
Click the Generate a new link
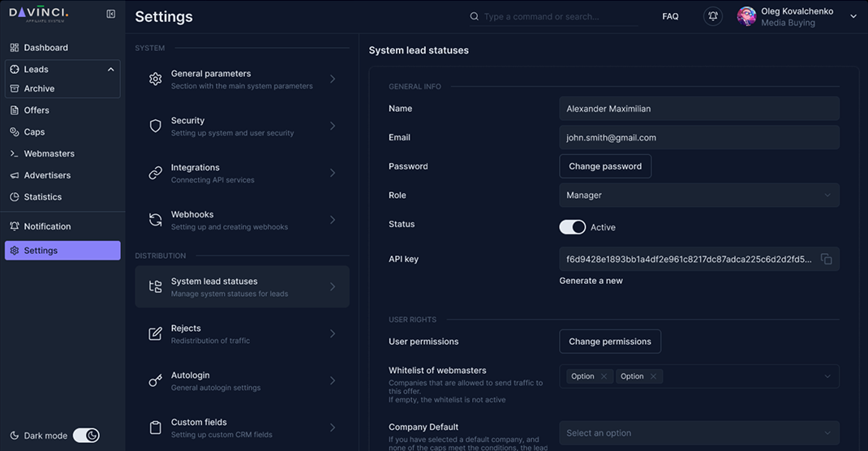click(x=591, y=281)
